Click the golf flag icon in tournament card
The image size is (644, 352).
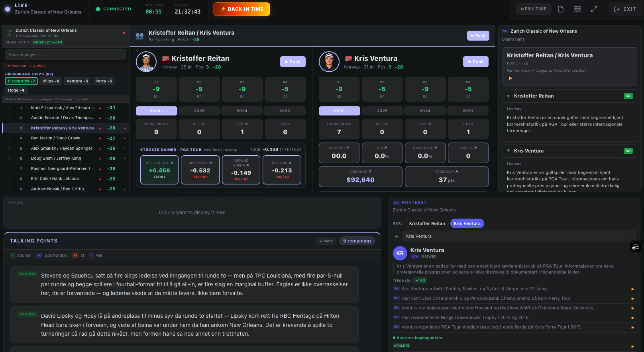click(x=10, y=33)
